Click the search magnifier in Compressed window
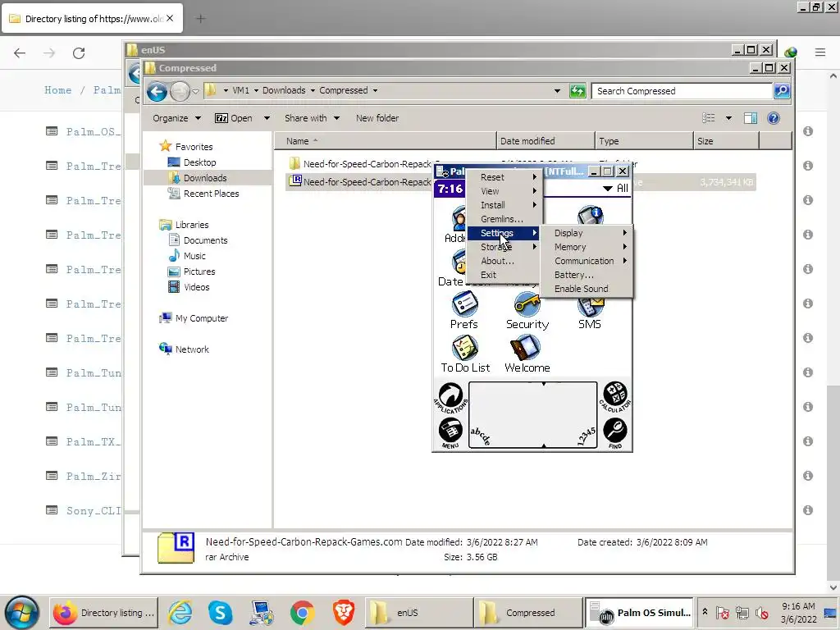Image resolution: width=840 pixels, height=630 pixels. [x=782, y=91]
